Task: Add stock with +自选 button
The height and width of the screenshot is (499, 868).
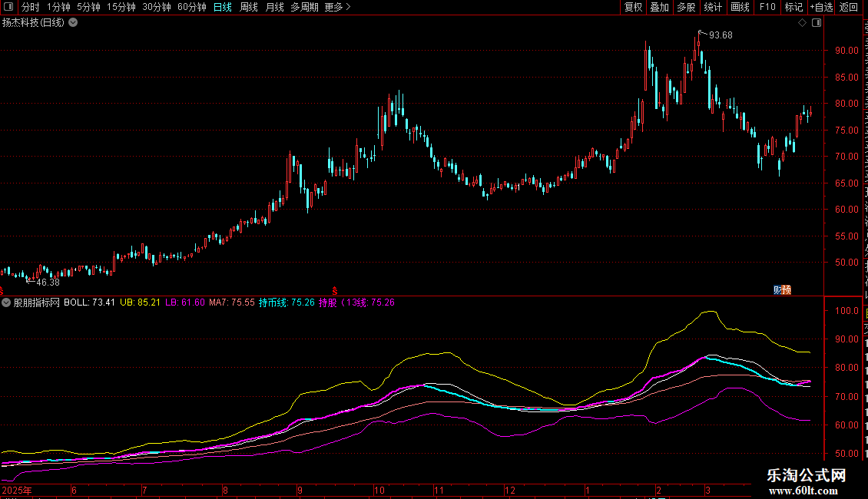Action: [821, 7]
